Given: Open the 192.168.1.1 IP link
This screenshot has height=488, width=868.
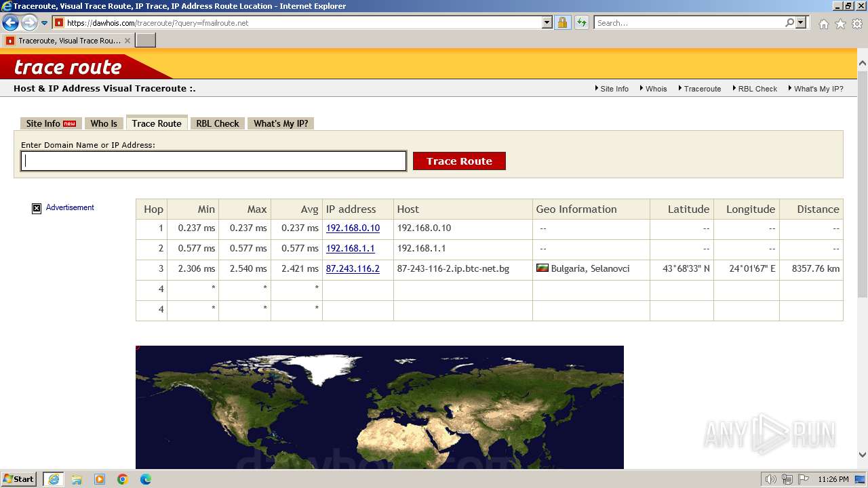Looking at the screenshot, I should pyautogui.click(x=350, y=249).
